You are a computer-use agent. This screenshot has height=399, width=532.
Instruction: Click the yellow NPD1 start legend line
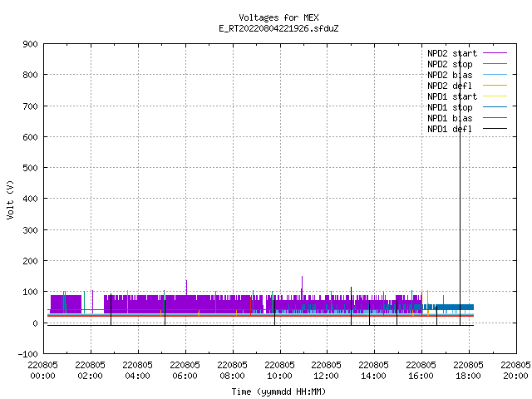tap(495, 96)
